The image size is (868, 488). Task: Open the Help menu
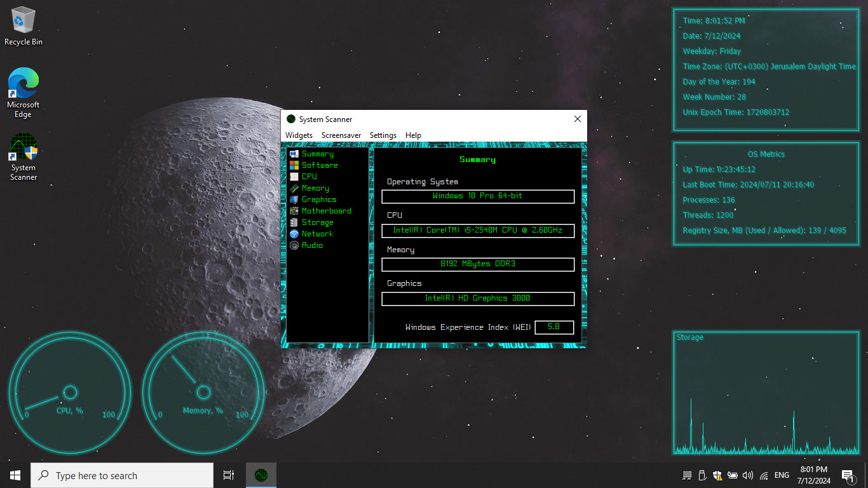pyautogui.click(x=413, y=135)
